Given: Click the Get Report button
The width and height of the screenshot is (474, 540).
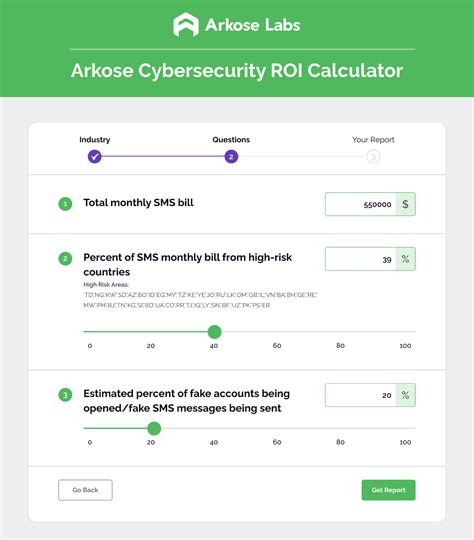Looking at the screenshot, I should pos(388,490).
